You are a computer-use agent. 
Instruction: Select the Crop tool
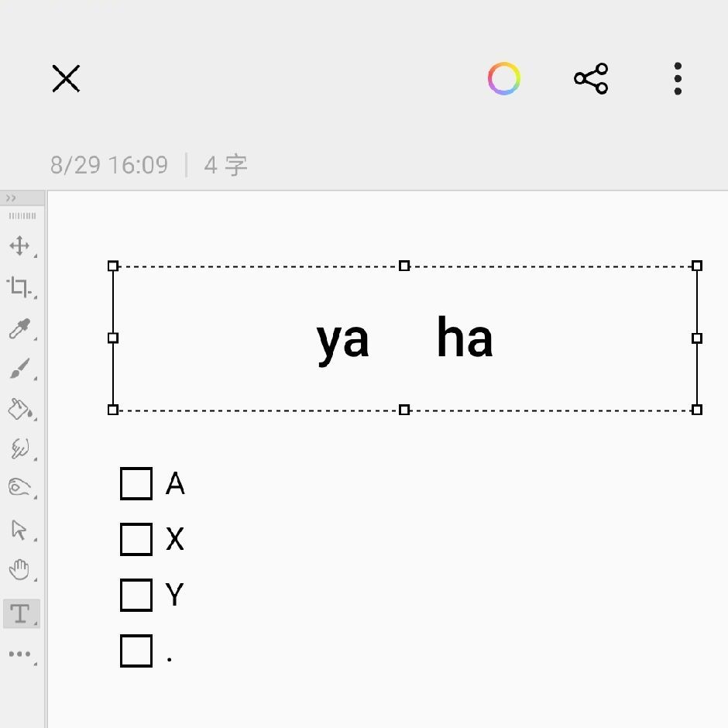[x=19, y=288]
